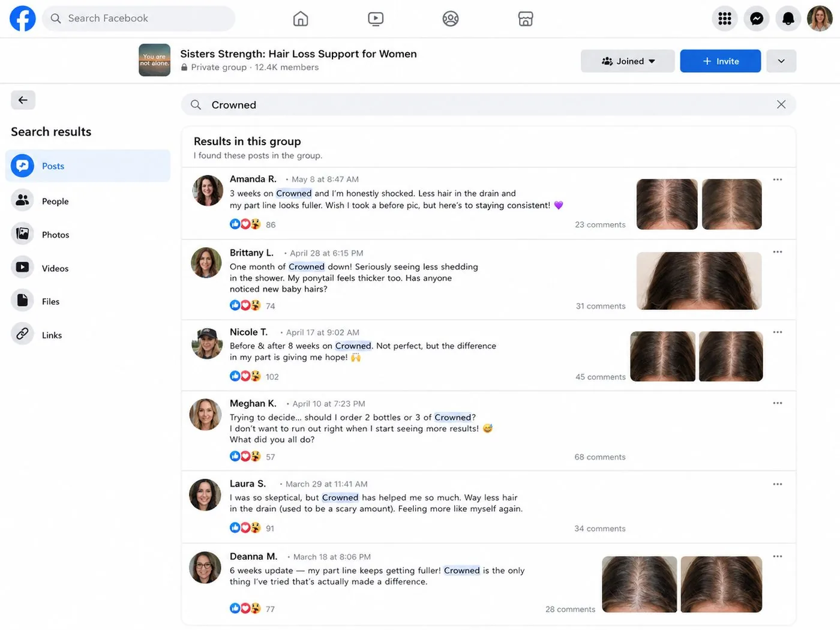
Task: Select the Photos filter
Action: [x=88, y=235]
